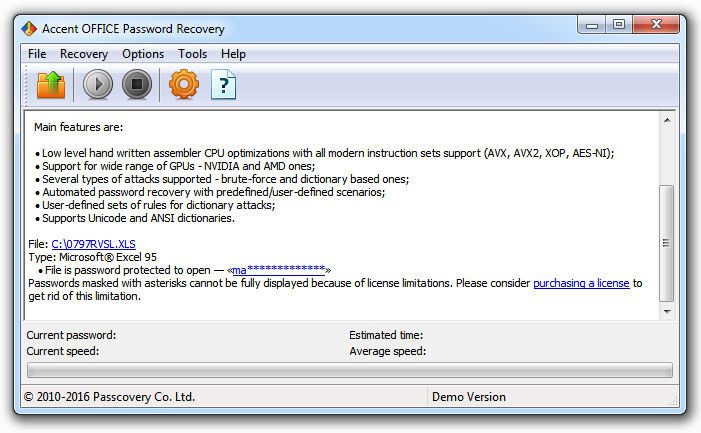Click the app logo in title bar
The width and height of the screenshot is (701, 433).
(29, 29)
